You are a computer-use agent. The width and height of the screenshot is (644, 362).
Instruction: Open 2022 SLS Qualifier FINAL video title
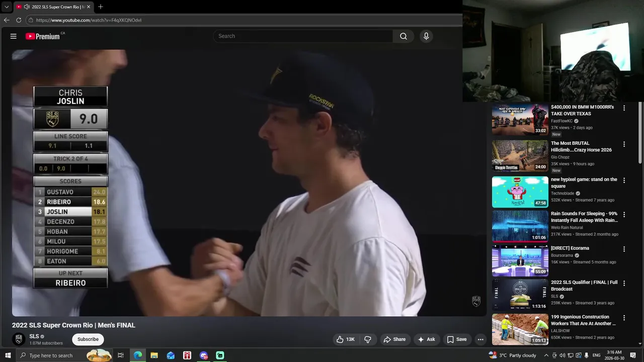584,286
